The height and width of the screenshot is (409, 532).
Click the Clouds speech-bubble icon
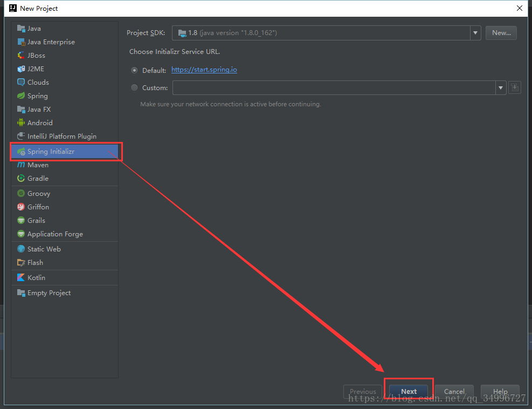(x=21, y=82)
